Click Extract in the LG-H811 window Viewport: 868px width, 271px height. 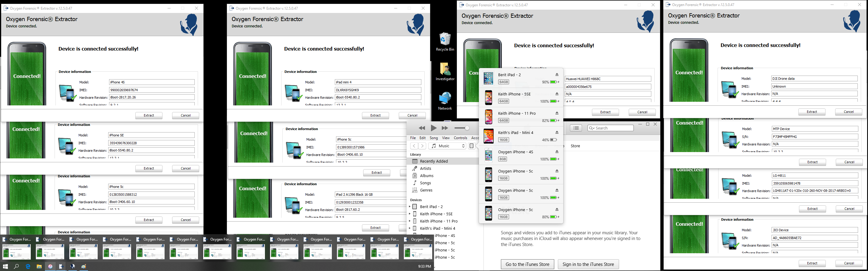[x=813, y=209]
